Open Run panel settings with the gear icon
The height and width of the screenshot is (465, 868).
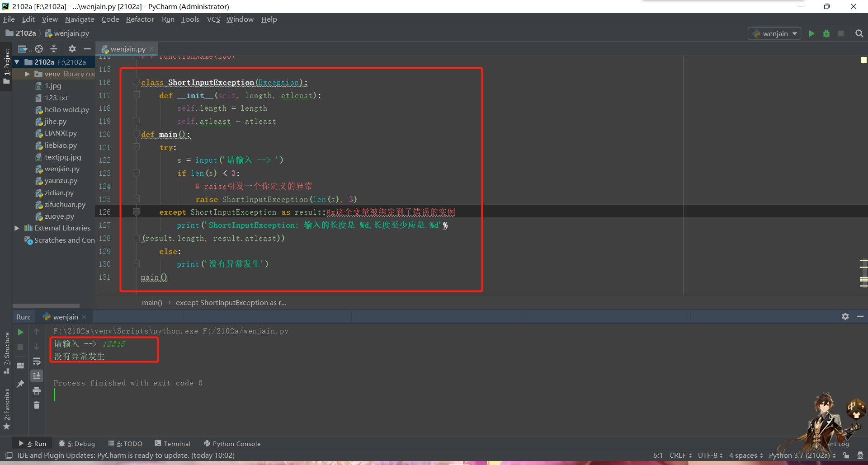tap(845, 316)
